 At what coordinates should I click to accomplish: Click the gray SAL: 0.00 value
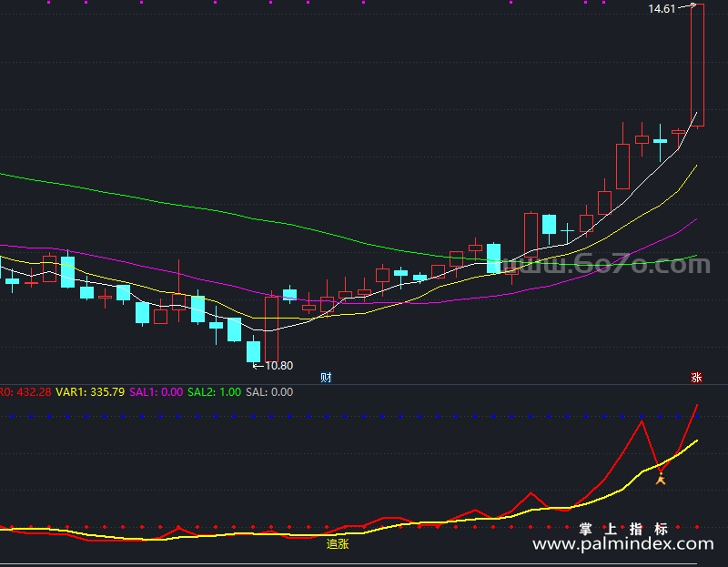coord(269,392)
